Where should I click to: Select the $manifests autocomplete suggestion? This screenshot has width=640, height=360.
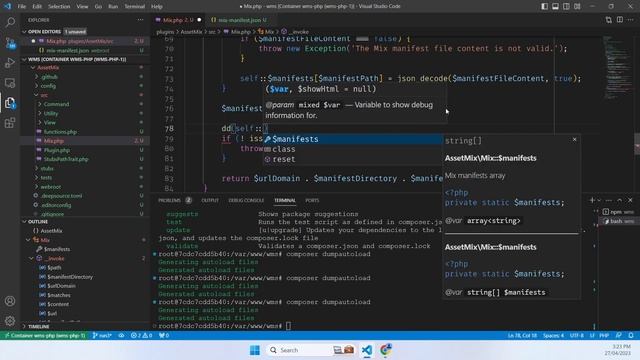click(353, 139)
